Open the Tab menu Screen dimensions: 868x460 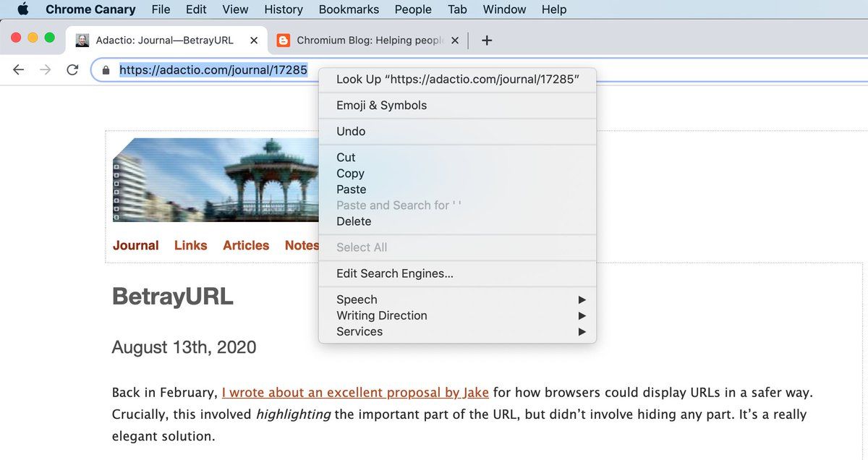click(x=457, y=9)
